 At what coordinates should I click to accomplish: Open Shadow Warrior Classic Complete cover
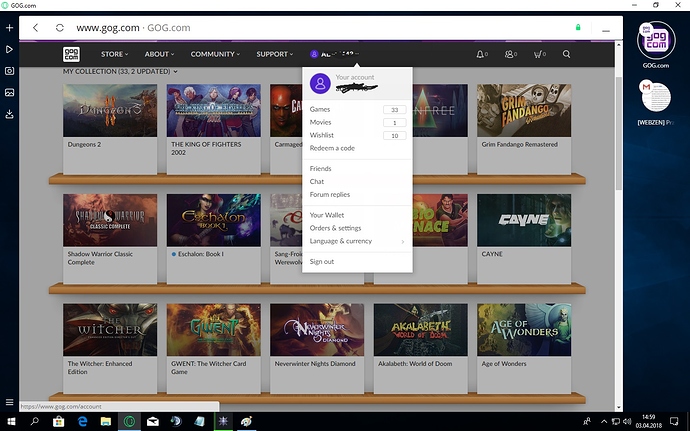(110, 220)
